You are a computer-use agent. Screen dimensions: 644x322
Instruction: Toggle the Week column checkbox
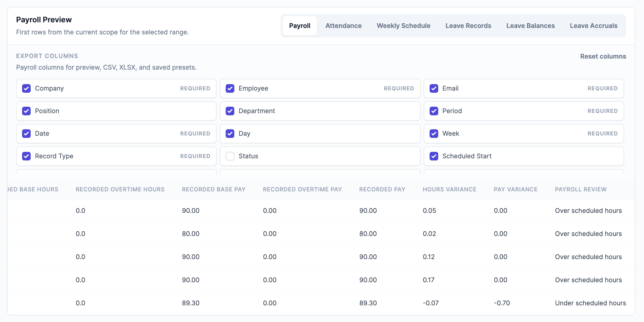(434, 134)
